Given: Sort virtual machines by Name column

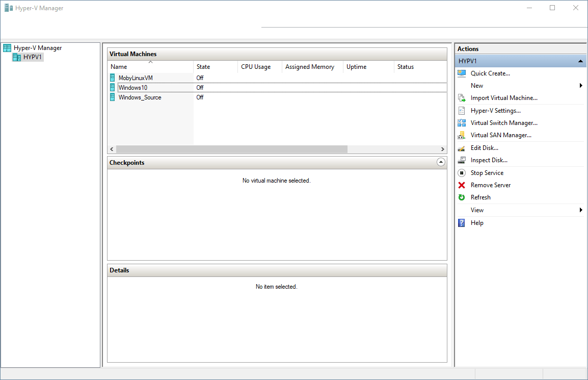Looking at the screenshot, I should 150,67.
